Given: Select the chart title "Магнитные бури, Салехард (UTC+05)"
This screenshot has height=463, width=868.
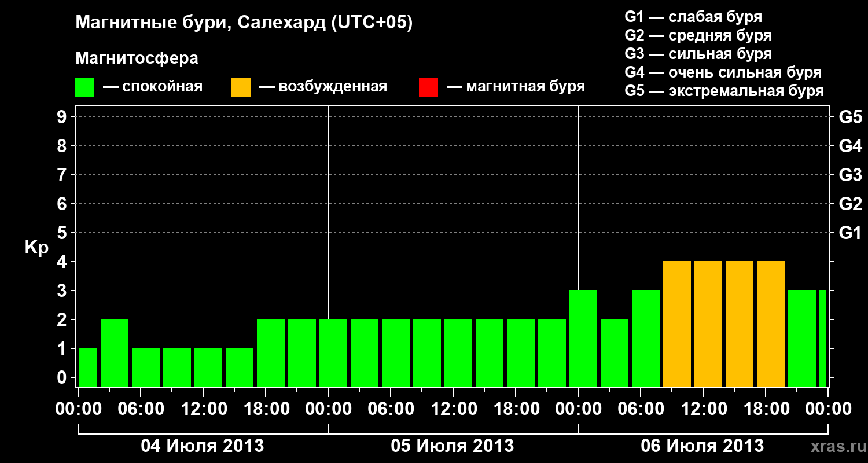Looking at the screenshot, I should pyautogui.click(x=244, y=23).
